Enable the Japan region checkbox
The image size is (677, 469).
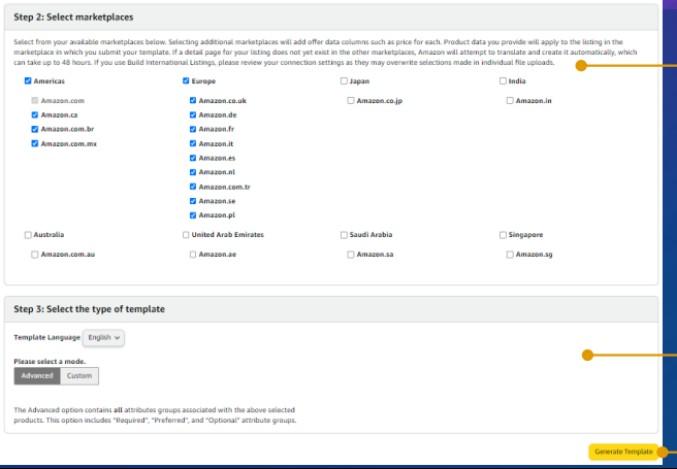[x=344, y=81]
